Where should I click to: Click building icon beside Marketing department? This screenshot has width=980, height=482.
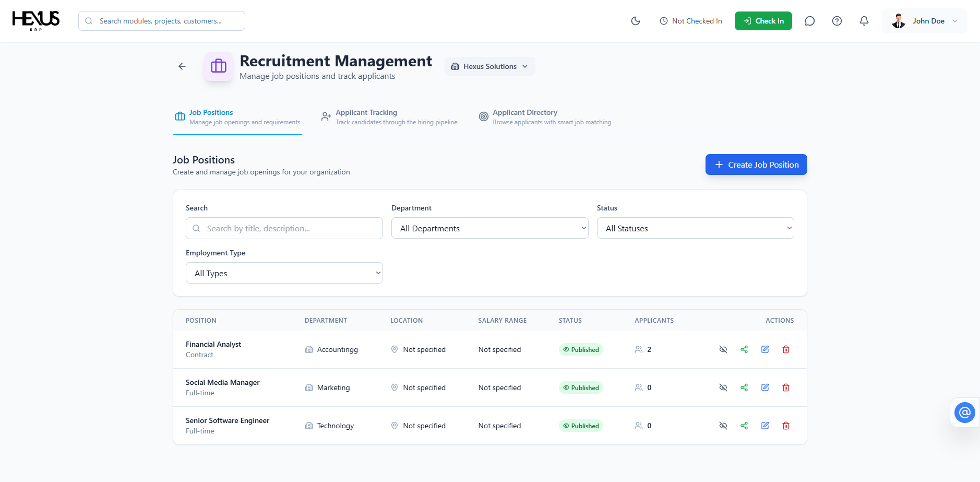tap(309, 387)
